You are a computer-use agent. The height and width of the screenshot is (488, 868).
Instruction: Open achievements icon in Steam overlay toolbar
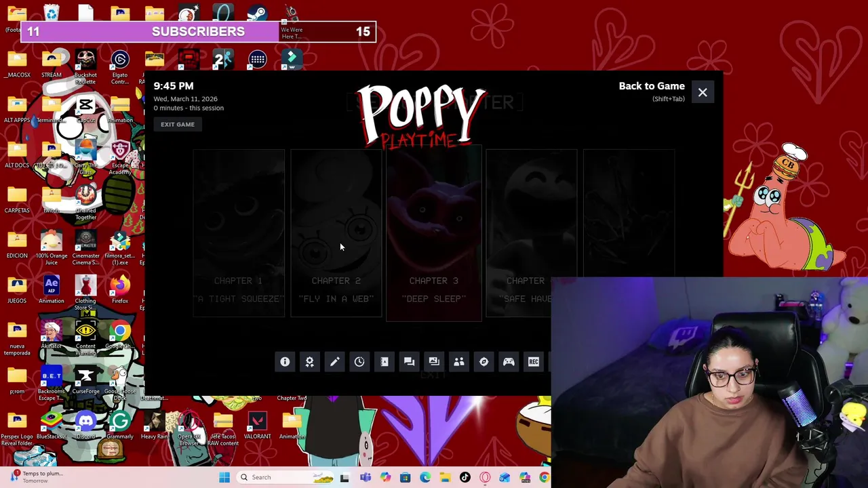310,362
